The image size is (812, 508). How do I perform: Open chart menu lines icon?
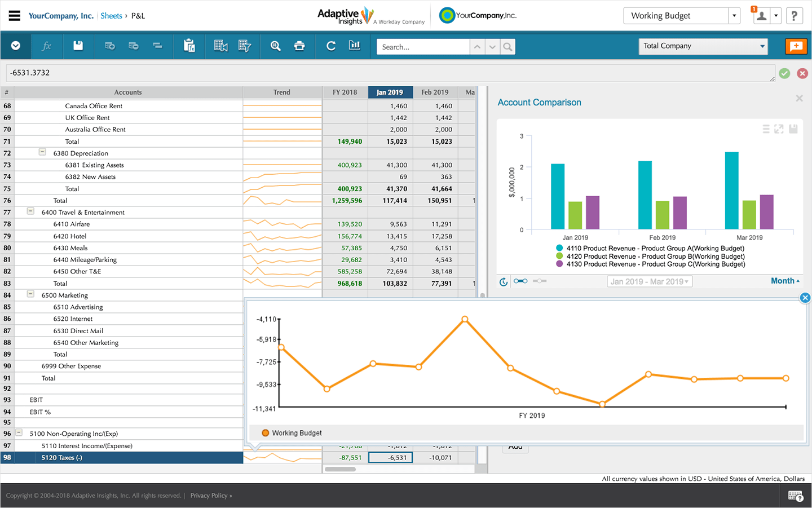coord(766,129)
